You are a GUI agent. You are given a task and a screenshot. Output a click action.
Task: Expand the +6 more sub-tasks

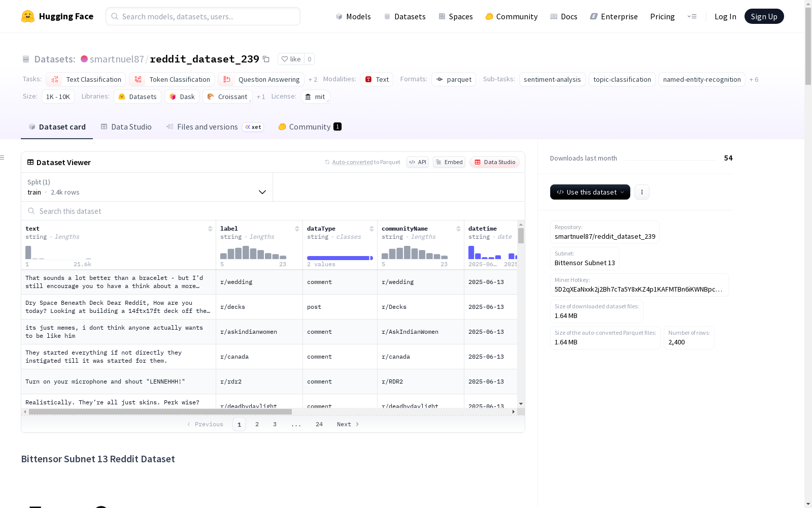754,80
